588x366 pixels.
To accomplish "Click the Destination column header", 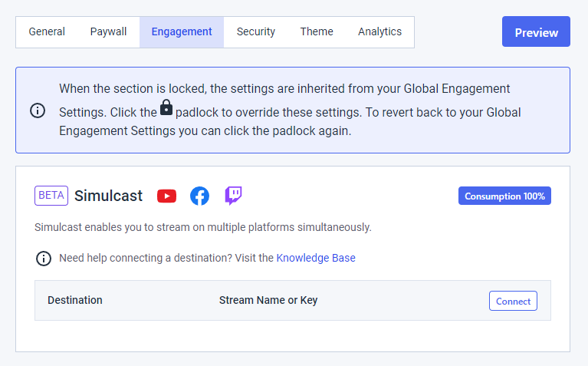I will point(75,300).
